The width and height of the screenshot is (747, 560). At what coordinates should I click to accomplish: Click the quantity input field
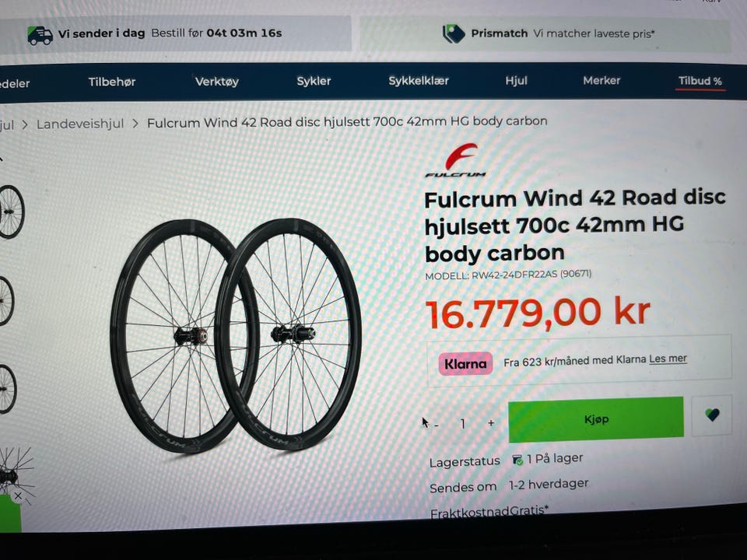click(462, 423)
